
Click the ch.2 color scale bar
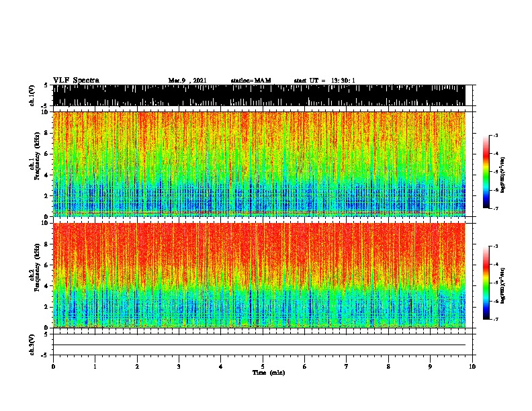click(486, 283)
